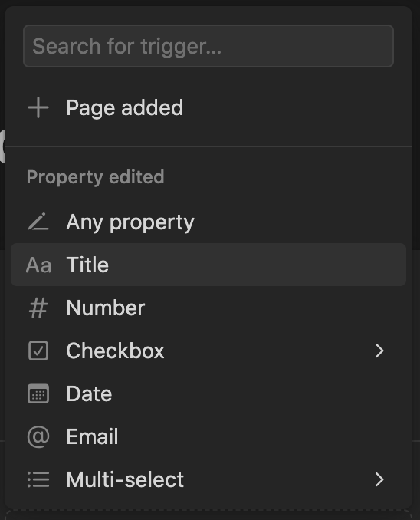This screenshot has width=420, height=520.
Task: Click the plus icon beside Page added
Action: click(38, 107)
